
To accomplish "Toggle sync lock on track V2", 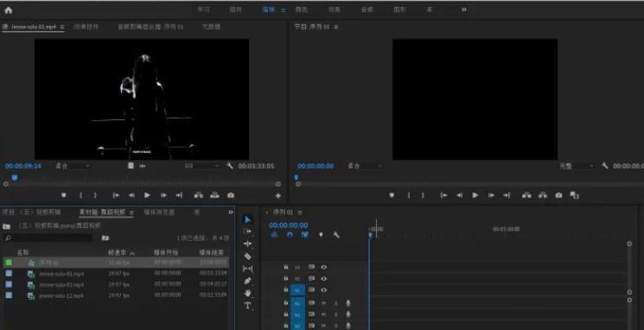I will pyautogui.click(x=311, y=279).
